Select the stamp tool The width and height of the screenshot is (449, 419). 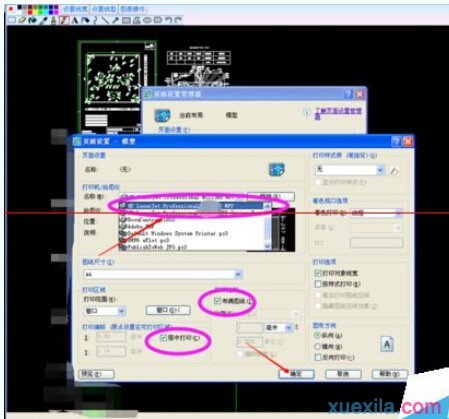(x=53, y=20)
